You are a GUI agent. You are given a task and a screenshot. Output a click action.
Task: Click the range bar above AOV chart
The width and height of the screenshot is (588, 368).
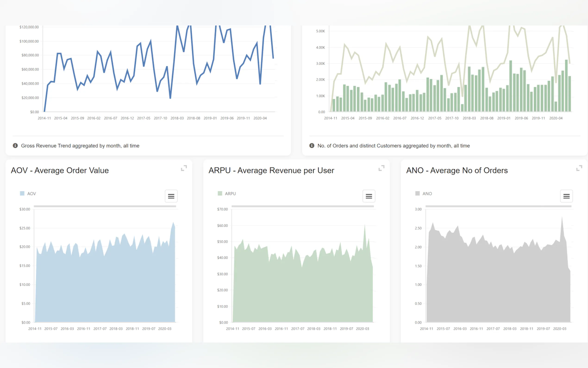(x=105, y=206)
